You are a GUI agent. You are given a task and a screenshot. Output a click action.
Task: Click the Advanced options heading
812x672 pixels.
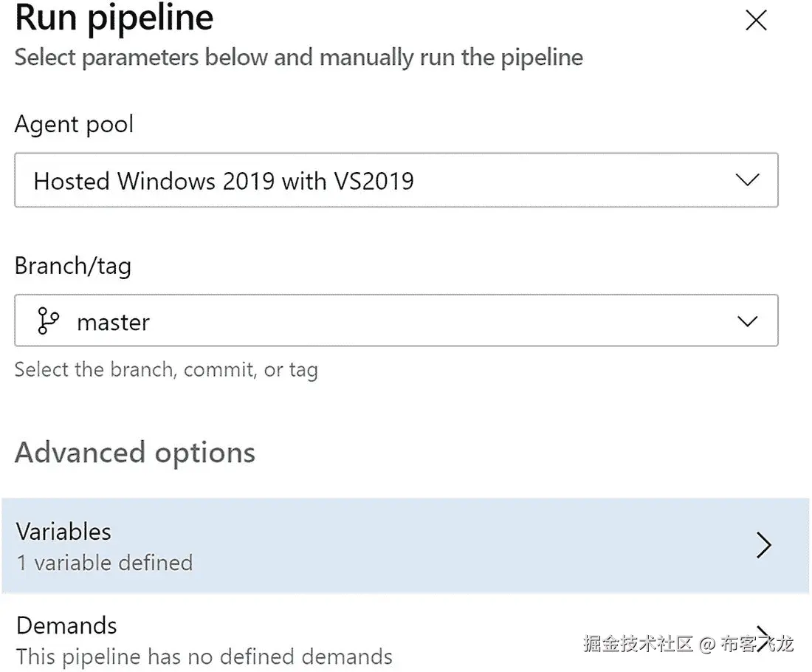point(134,453)
